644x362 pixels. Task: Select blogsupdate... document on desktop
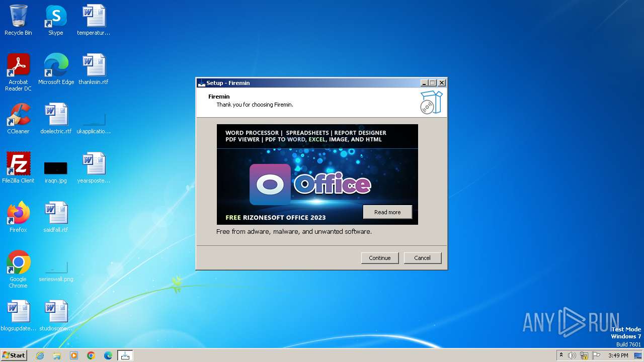(18, 316)
